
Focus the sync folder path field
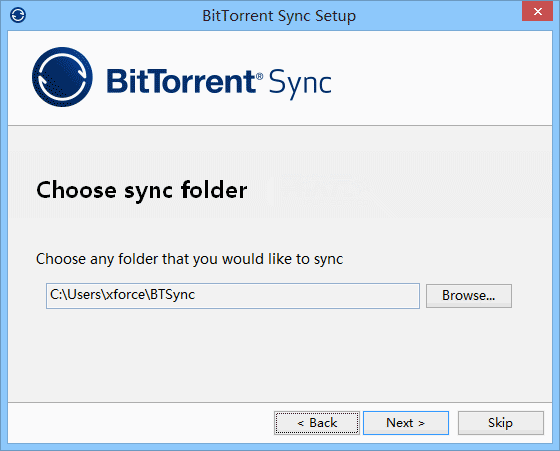click(x=232, y=296)
